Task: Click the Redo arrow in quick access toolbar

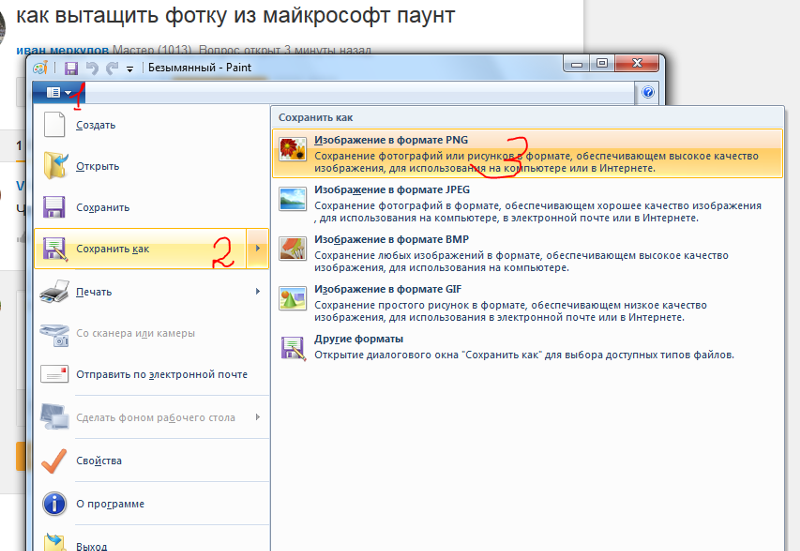Action: click(112, 68)
